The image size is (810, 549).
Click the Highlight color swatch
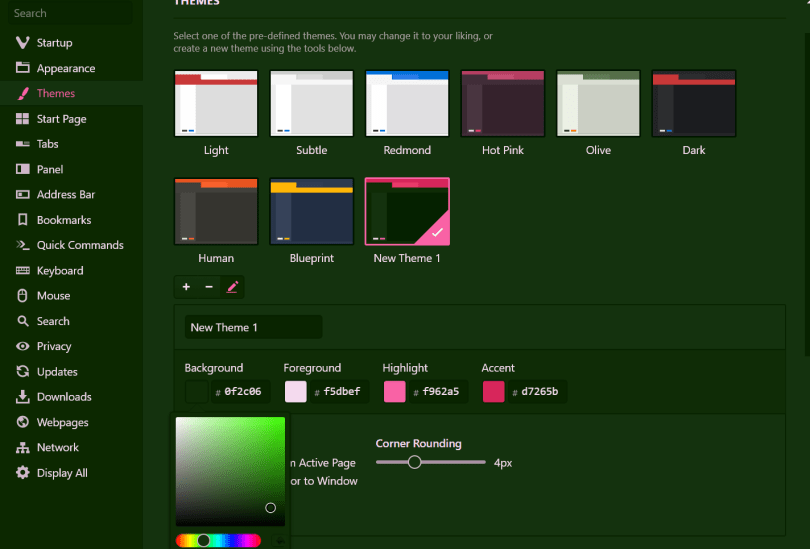[x=394, y=392]
